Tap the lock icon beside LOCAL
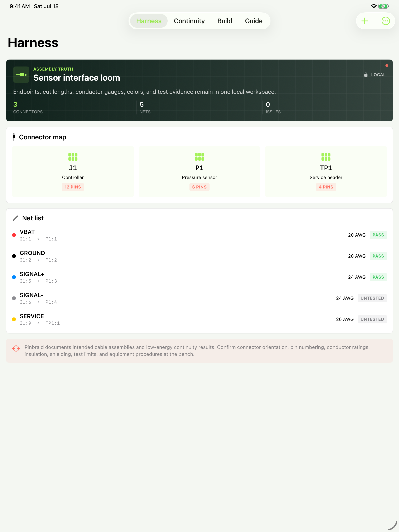399x532 pixels. point(366,75)
